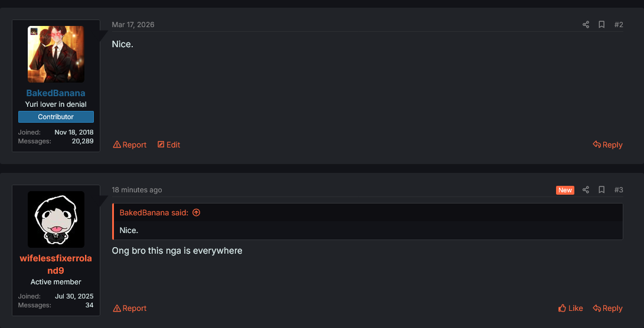This screenshot has height=328, width=644.
Task: Click the "18 minutes ago" timestamp
Action: pyautogui.click(x=137, y=190)
